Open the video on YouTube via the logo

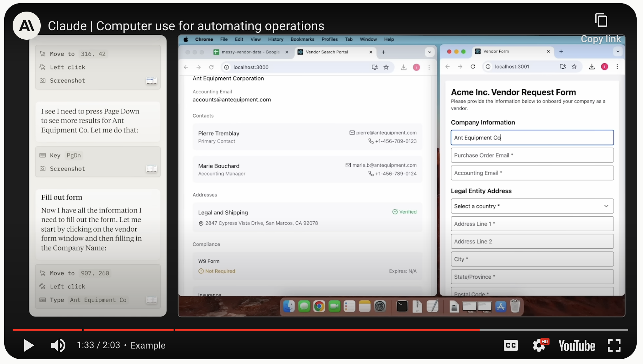click(577, 346)
